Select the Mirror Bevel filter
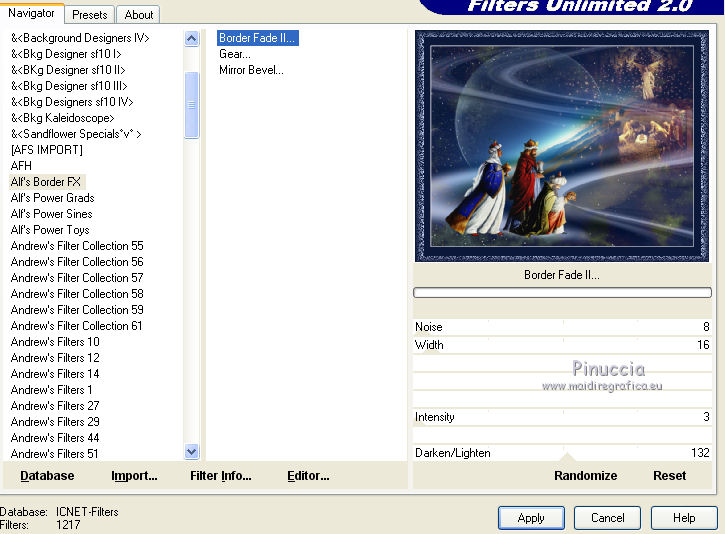The image size is (725, 534). click(x=251, y=70)
